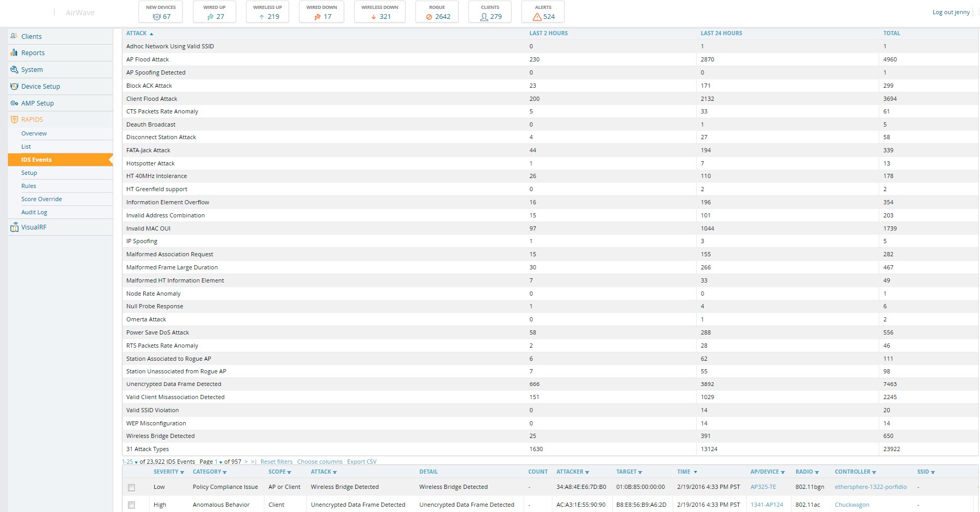Open the Severity column filter dropdown
The height and width of the screenshot is (512, 980).
click(x=182, y=472)
